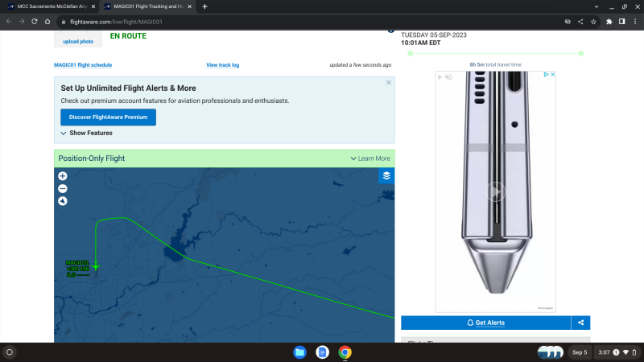Image resolution: width=644 pixels, height=362 pixels.
Task: Click the flight progress bar end dot
Action: 580,53
